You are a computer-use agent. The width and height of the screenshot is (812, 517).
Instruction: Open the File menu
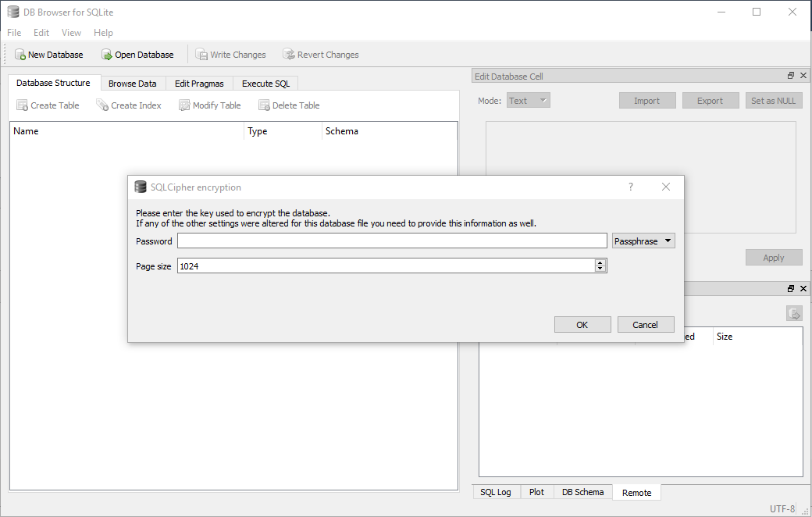click(x=14, y=33)
